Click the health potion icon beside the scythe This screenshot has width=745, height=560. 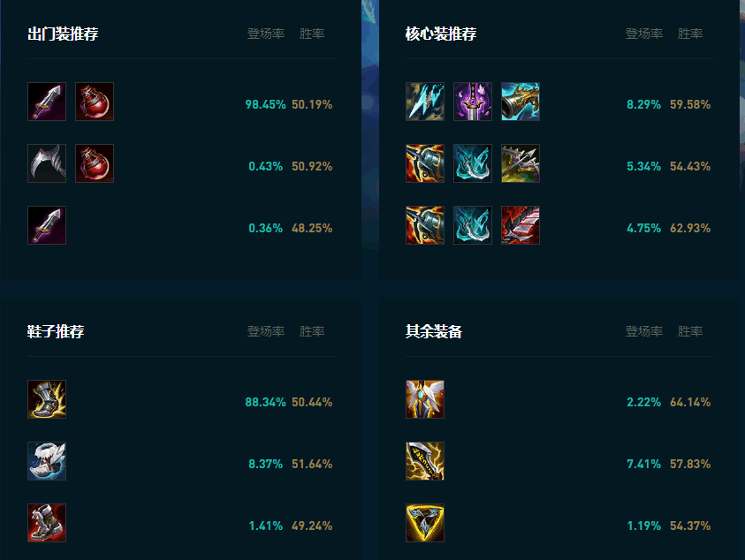95,163
